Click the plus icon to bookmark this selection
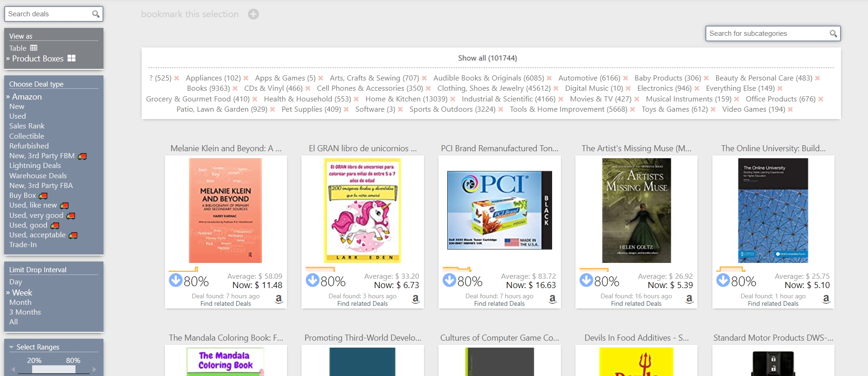 [253, 14]
